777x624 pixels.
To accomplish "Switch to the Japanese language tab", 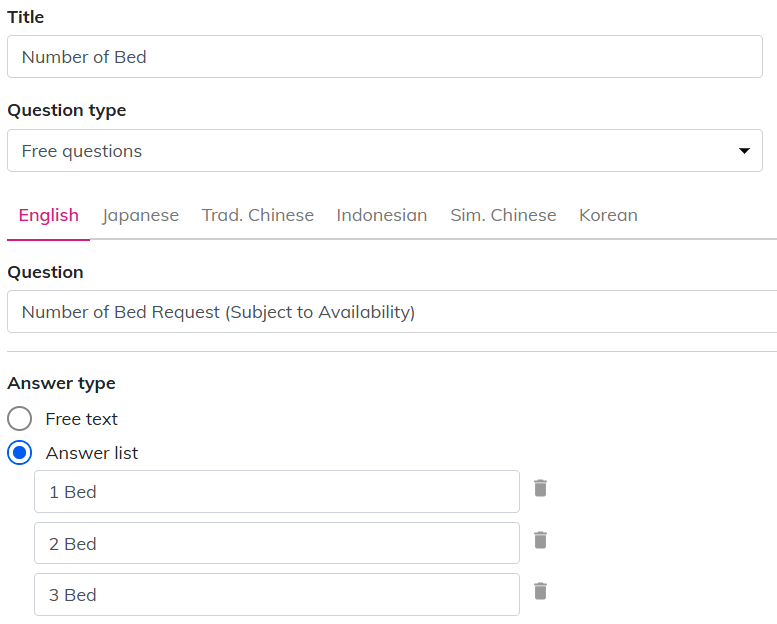I will click(140, 215).
